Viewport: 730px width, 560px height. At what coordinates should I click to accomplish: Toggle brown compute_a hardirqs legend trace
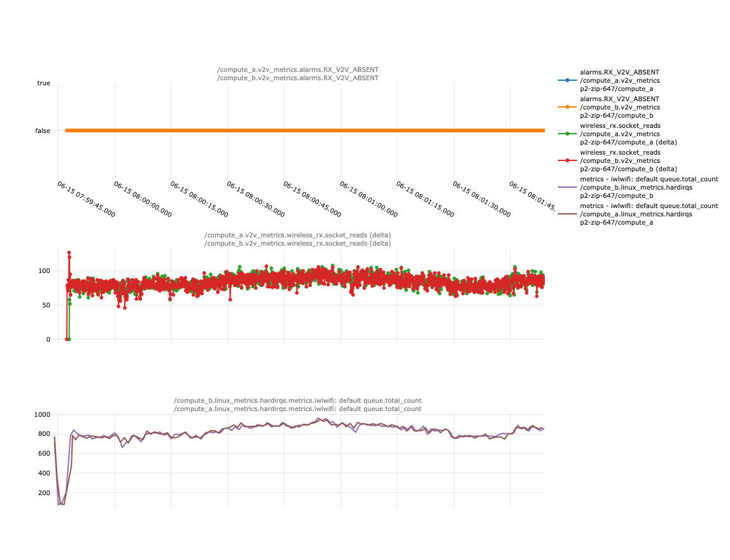coord(638,214)
